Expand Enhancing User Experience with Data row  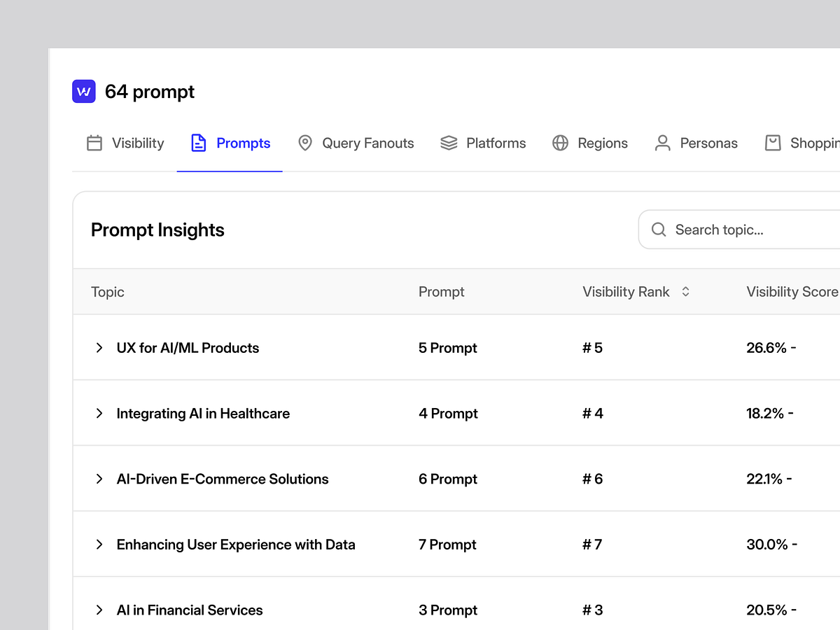(99, 545)
